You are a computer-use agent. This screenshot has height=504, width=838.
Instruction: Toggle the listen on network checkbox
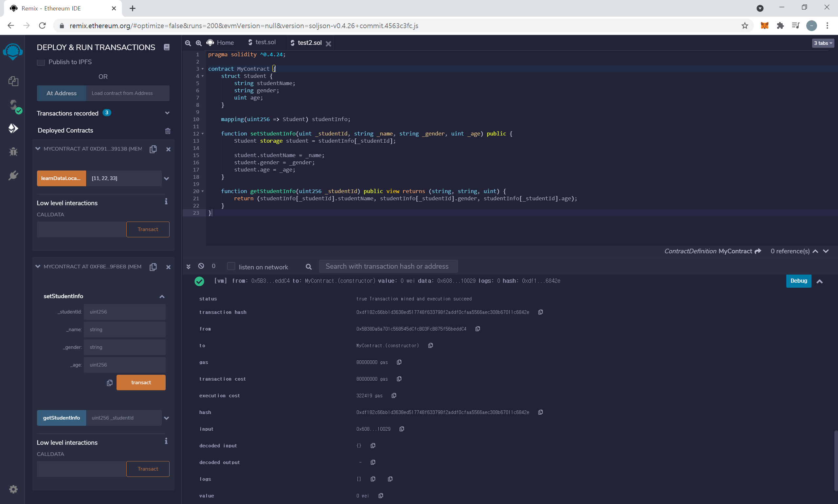[231, 266]
